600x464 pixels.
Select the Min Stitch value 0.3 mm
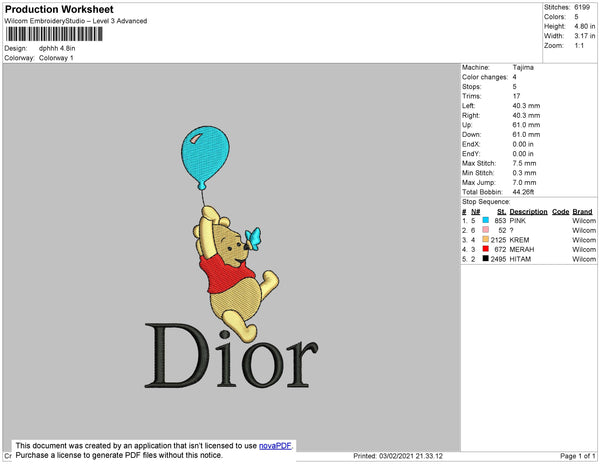[x=524, y=173]
